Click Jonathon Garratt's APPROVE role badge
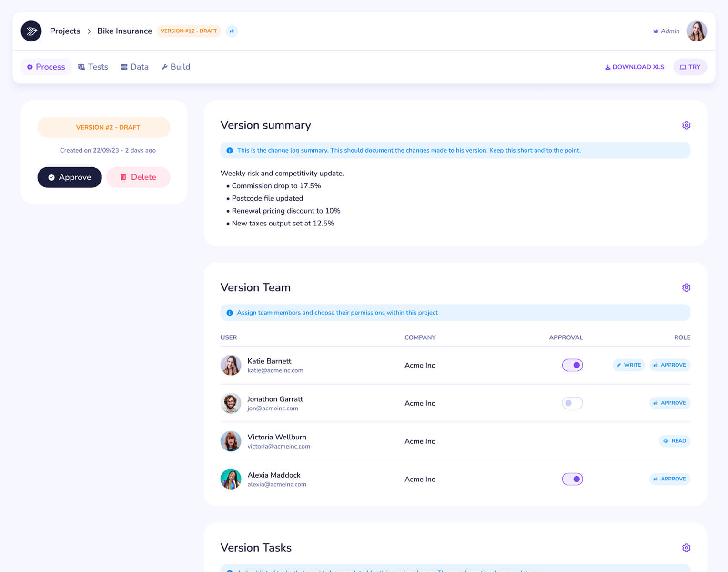 tap(669, 403)
